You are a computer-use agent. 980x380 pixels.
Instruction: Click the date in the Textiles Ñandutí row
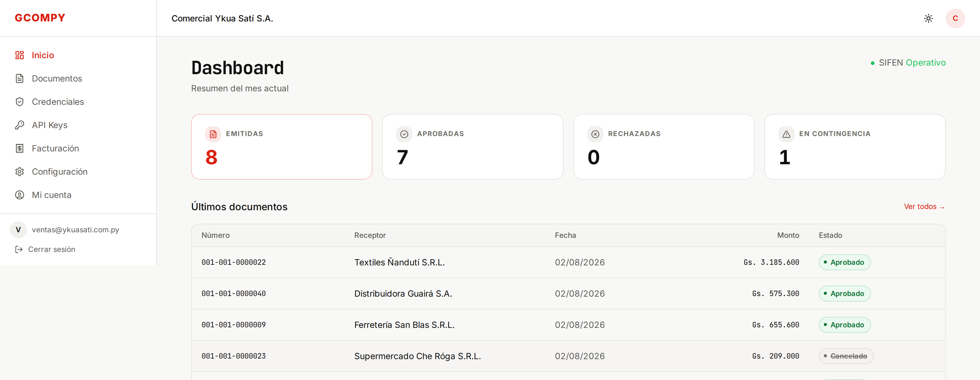point(579,262)
